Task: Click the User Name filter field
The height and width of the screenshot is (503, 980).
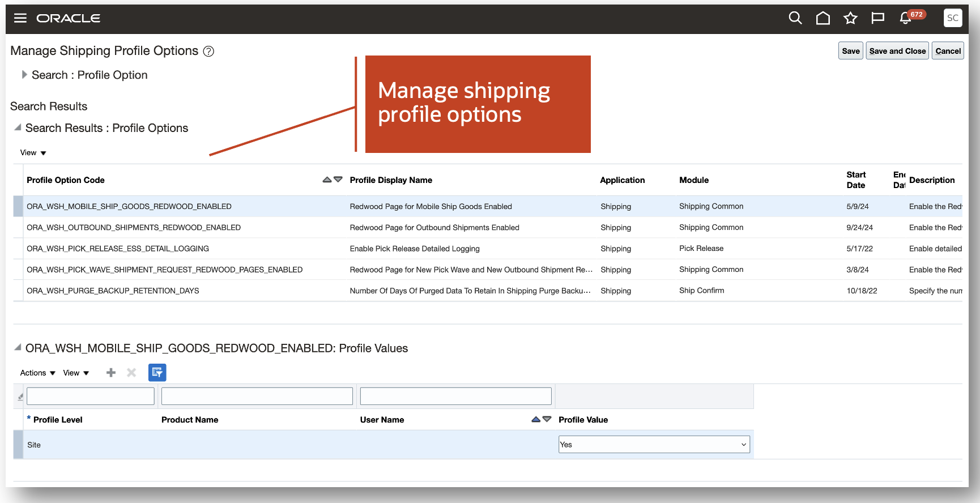Action: point(456,396)
